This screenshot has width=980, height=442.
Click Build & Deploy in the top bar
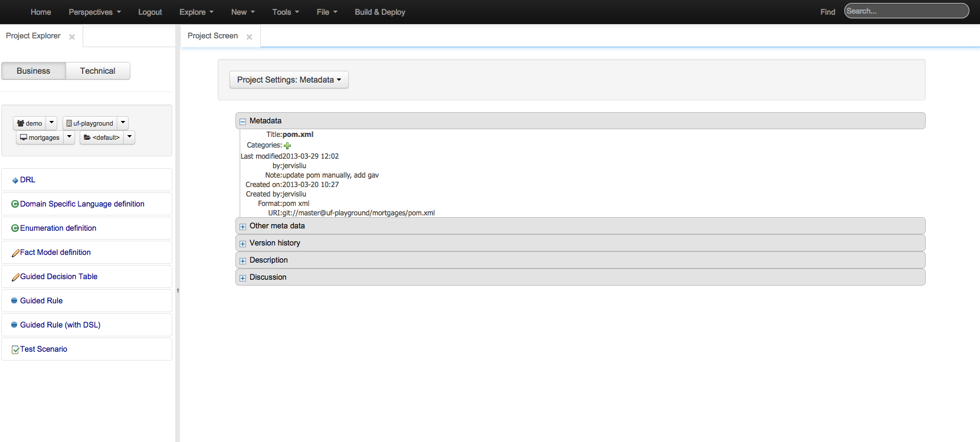(x=379, y=12)
